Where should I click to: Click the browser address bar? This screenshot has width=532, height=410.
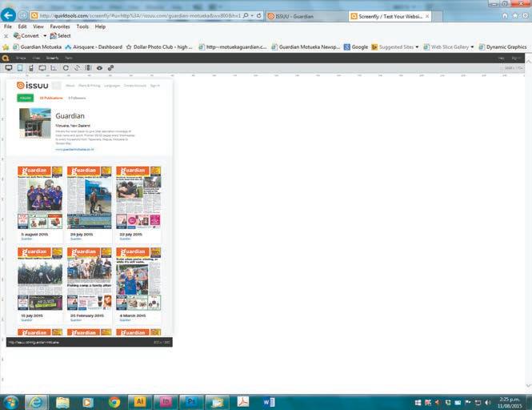point(140,16)
